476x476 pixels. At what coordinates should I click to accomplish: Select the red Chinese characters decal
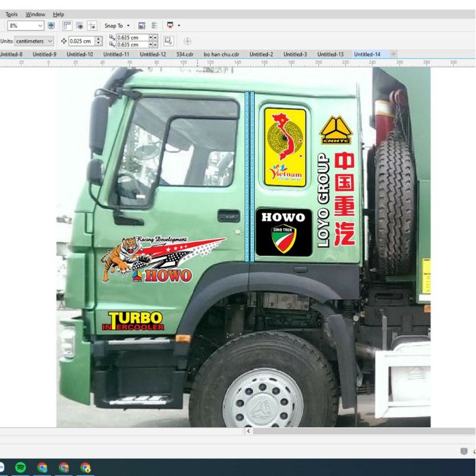tap(344, 199)
